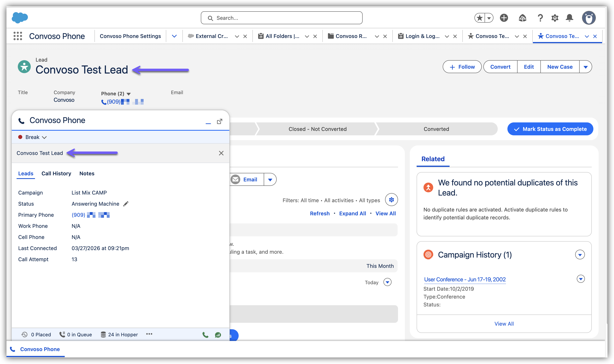Open the Setup gear icon
This screenshot has height=364, width=614.
coord(555,18)
